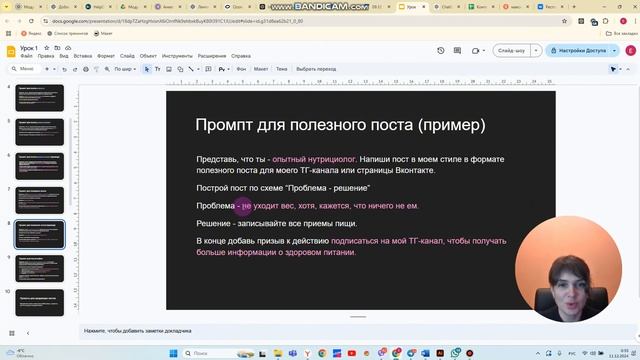
Task: Click the speaker notes field
Action: (x=357, y=331)
